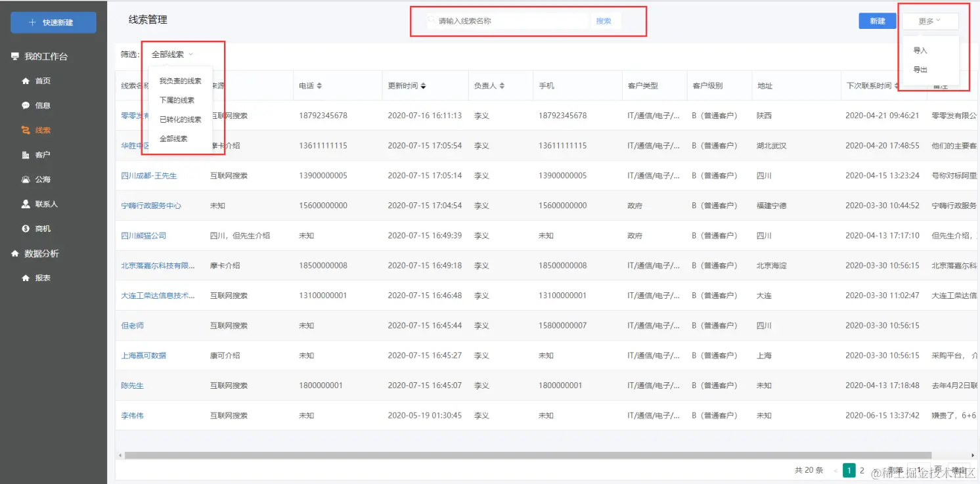Open lead 宁畴行政服务中心
The height and width of the screenshot is (484, 980).
tap(151, 206)
